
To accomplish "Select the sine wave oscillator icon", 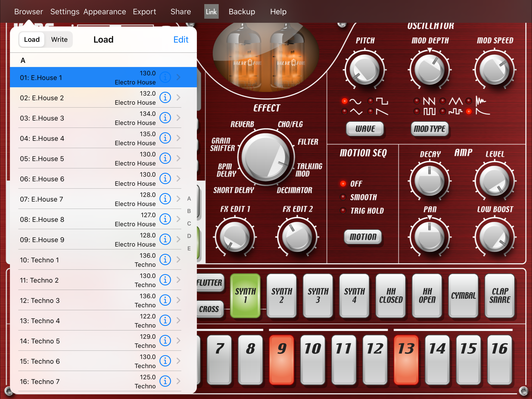I will [x=355, y=101].
